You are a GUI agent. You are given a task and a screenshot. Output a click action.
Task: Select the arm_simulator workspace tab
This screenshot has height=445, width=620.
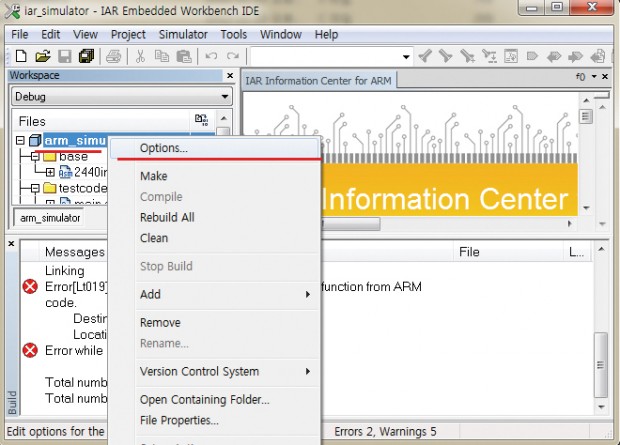point(50,218)
